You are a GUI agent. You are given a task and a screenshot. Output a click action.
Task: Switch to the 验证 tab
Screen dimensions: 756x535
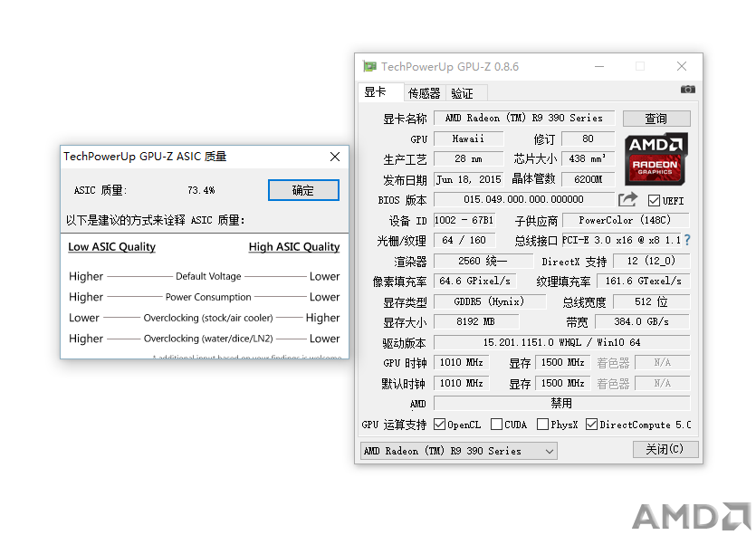465,93
